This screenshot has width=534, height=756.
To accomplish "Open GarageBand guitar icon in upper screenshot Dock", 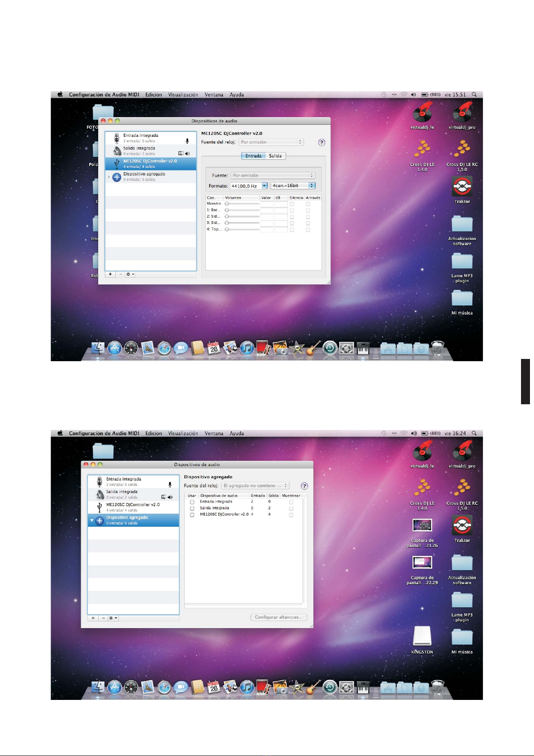I will [313, 348].
